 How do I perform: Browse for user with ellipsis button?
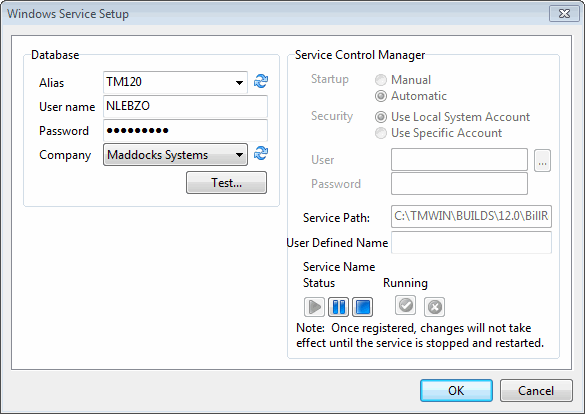click(542, 160)
